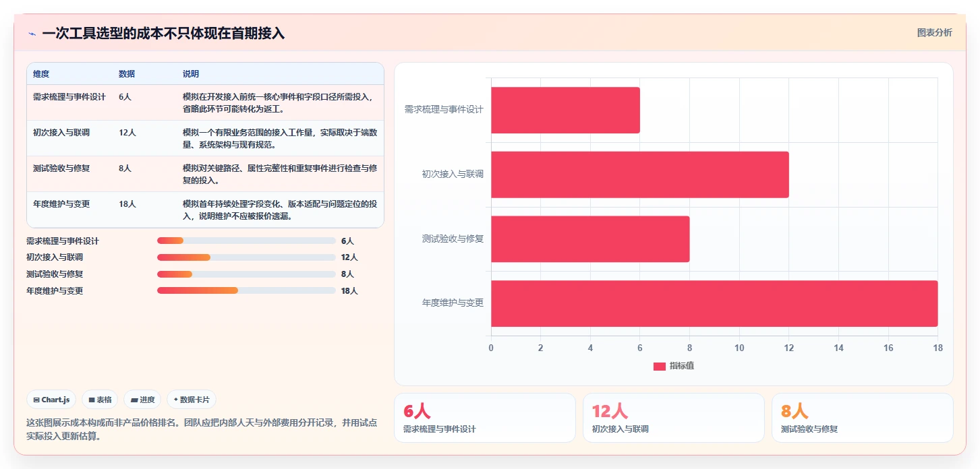Click the Chart.js chip
Screen dimensions: 980x469
51,400
